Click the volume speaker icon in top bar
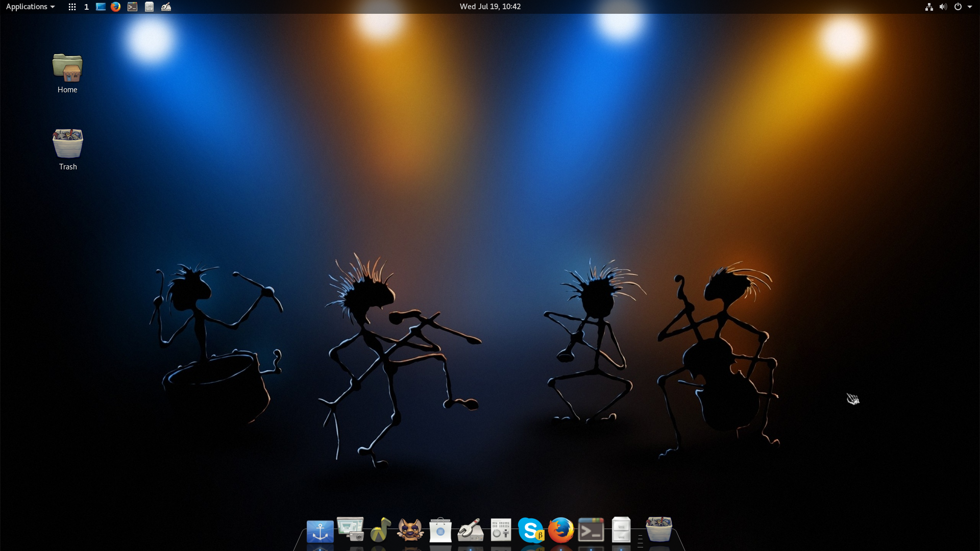The width and height of the screenshot is (980, 551). (943, 7)
